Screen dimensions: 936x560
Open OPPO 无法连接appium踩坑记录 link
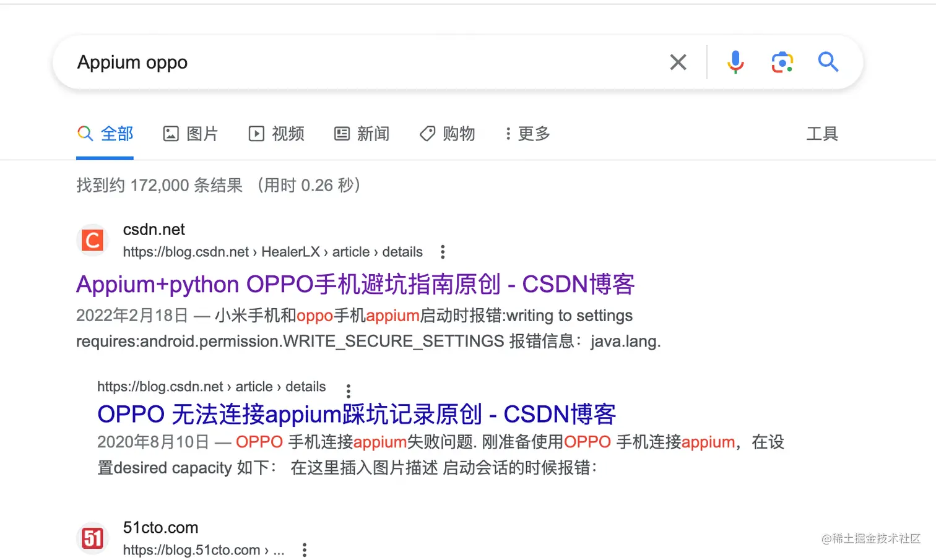[357, 414]
